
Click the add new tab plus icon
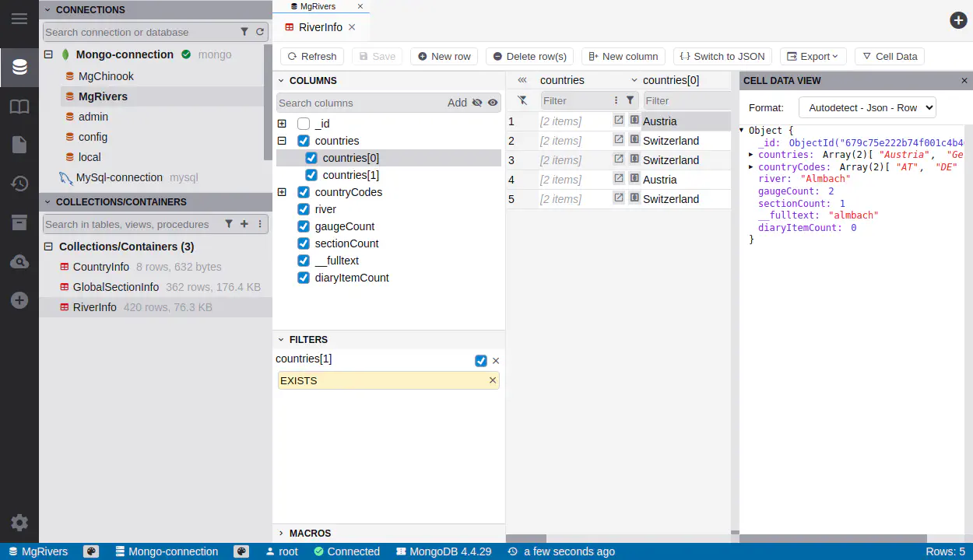[958, 20]
